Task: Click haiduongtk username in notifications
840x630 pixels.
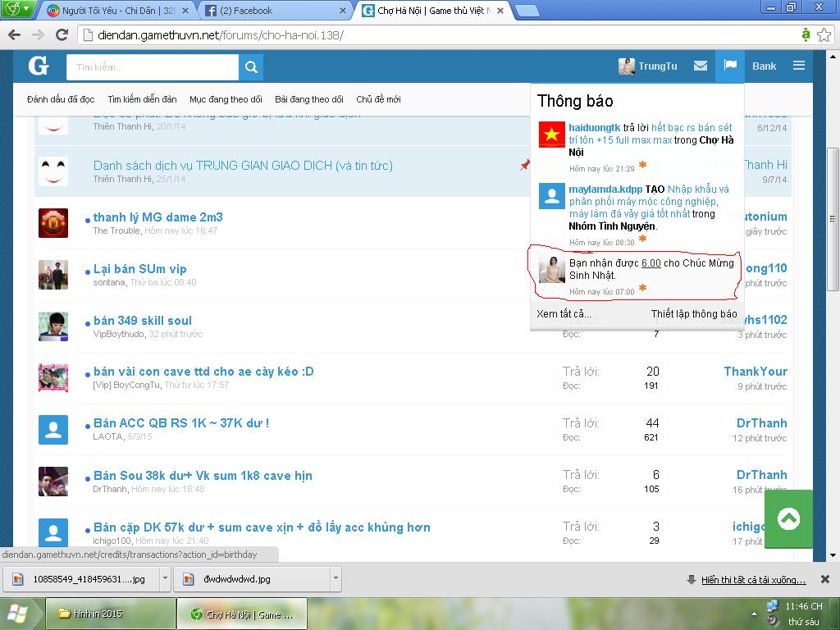Action: [594, 127]
